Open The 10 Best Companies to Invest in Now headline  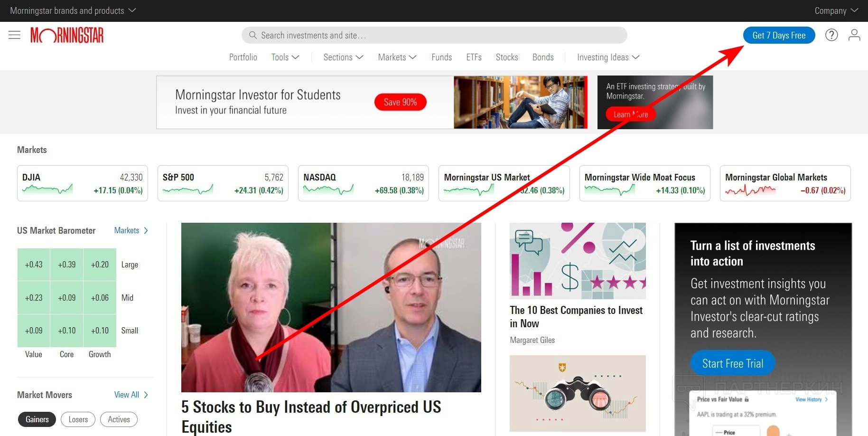(576, 317)
